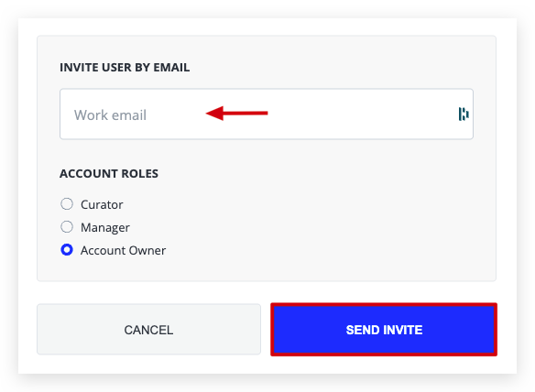Click the INVITE USER BY EMAIL heading
The height and width of the screenshot is (392, 535).
click(125, 67)
